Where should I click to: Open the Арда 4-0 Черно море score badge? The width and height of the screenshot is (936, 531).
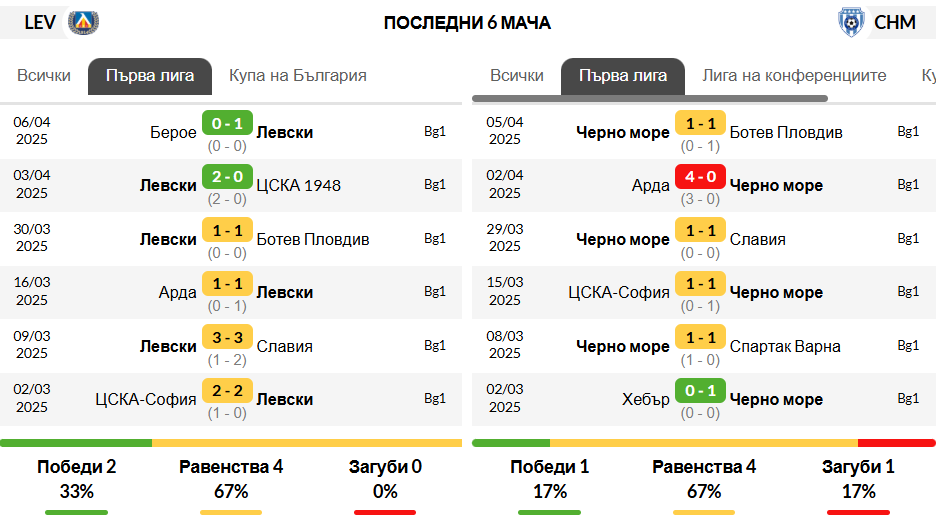click(x=700, y=177)
